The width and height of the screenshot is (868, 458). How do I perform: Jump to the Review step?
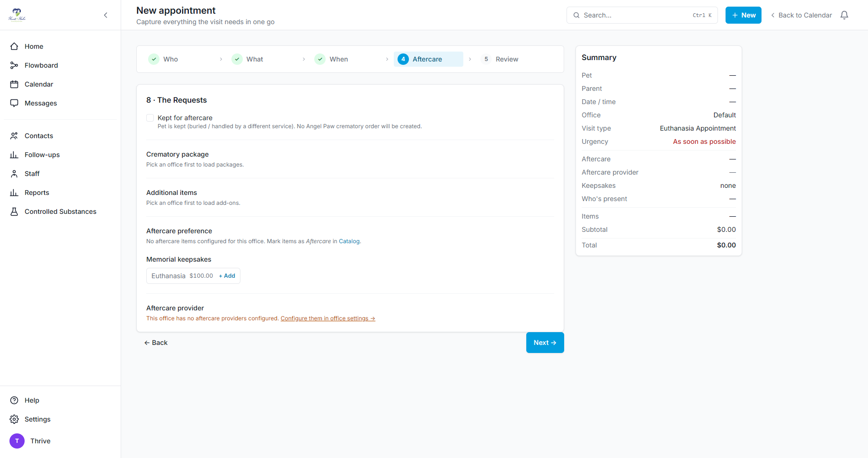tap(512, 59)
